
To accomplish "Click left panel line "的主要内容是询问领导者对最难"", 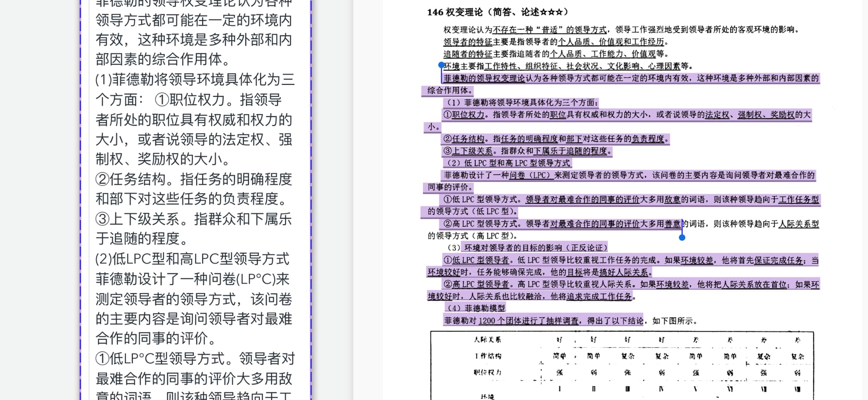I will 193,319.
